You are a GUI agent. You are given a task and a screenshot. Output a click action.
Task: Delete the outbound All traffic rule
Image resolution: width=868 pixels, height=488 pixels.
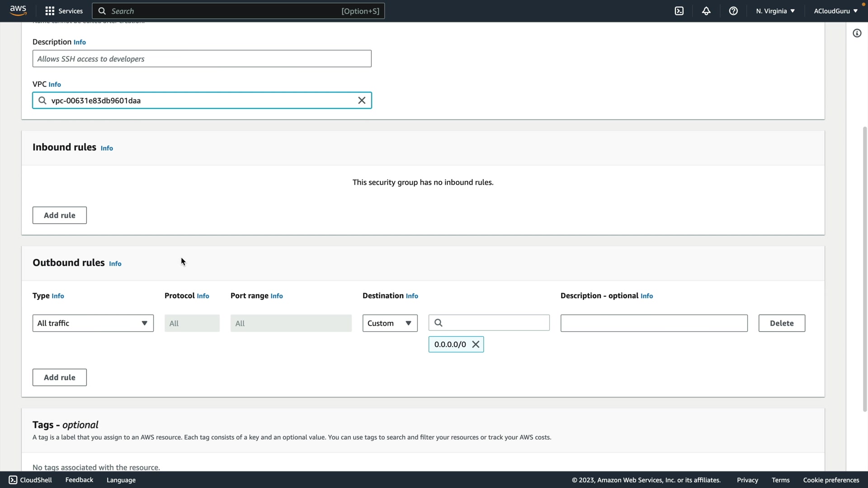coord(781,323)
